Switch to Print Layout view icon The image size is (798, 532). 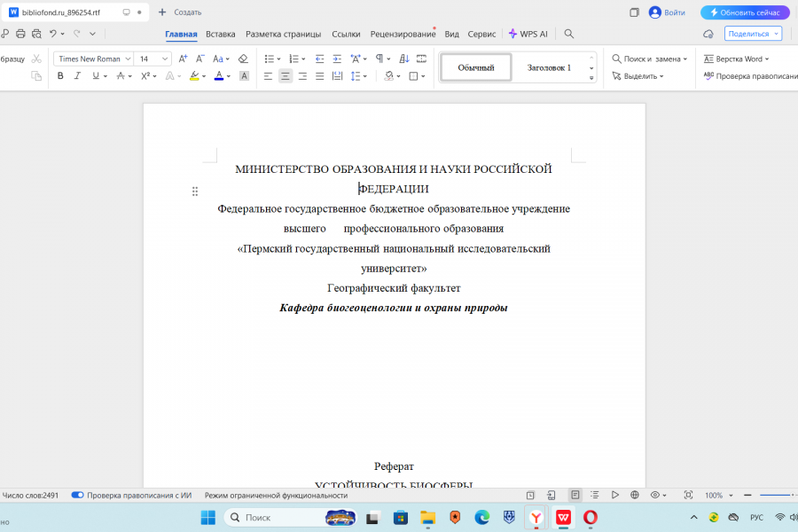coord(575,495)
